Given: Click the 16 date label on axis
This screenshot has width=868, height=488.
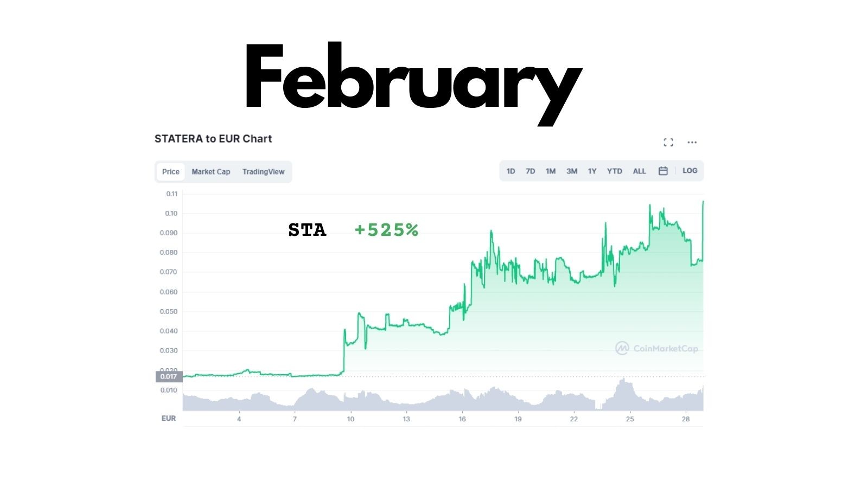Looking at the screenshot, I should tap(462, 419).
